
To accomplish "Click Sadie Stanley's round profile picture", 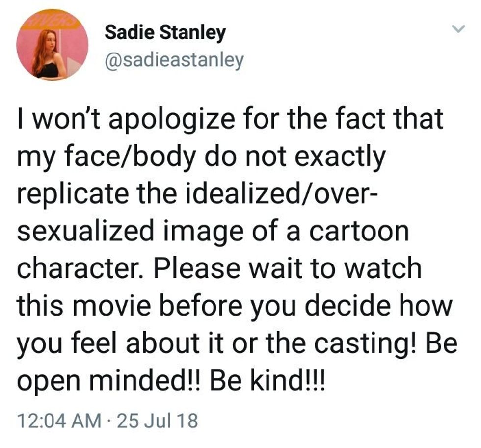I will pos(52,45).
